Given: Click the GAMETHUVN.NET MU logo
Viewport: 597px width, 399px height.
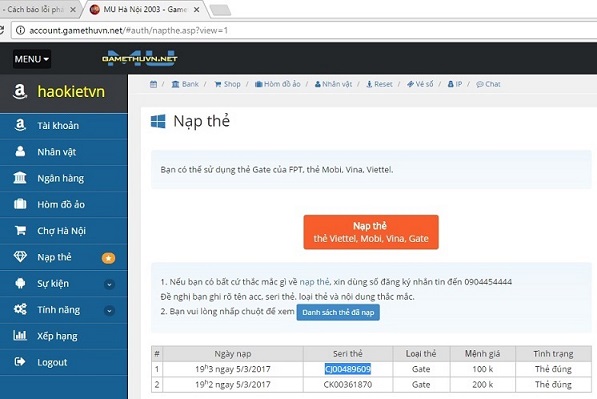Looking at the screenshot, I should 139,58.
